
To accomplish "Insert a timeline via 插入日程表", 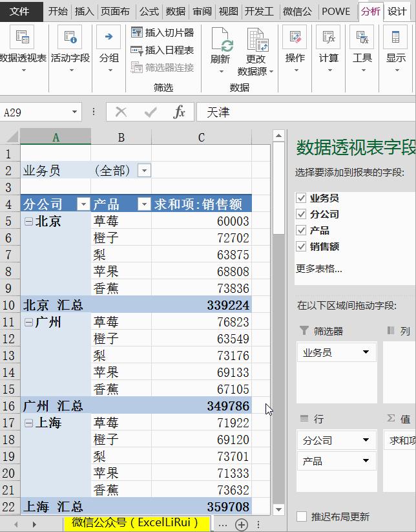I will pos(162,50).
